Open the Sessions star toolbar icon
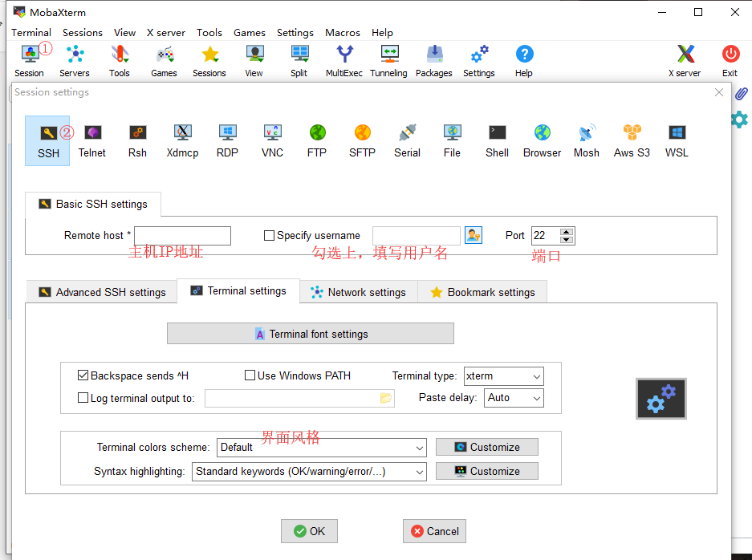The width and height of the screenshot is (752, 560). 209,61
